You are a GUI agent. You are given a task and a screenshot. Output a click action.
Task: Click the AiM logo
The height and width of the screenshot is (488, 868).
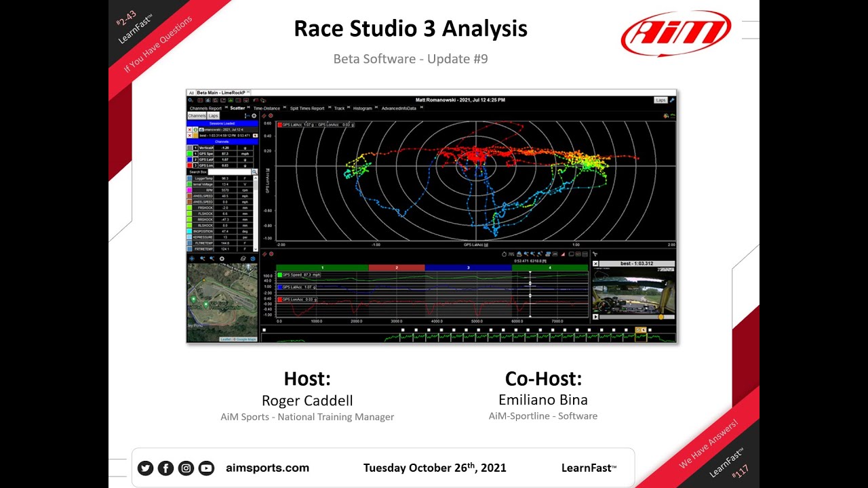676,33
